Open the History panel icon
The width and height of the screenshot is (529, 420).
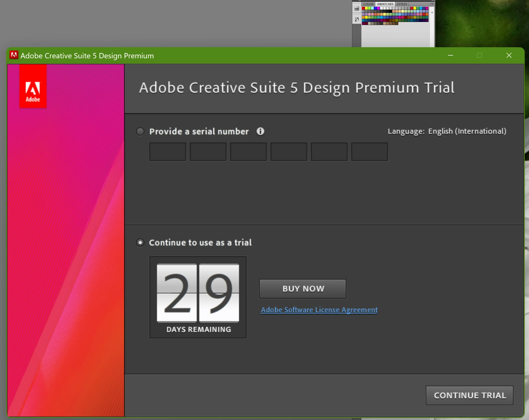click(x=357, y=19)
